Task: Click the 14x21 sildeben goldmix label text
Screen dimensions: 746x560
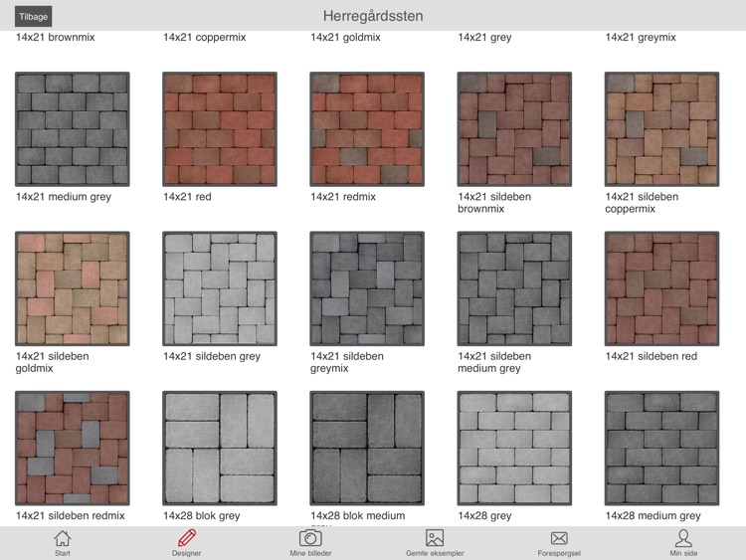Action: 53,362
